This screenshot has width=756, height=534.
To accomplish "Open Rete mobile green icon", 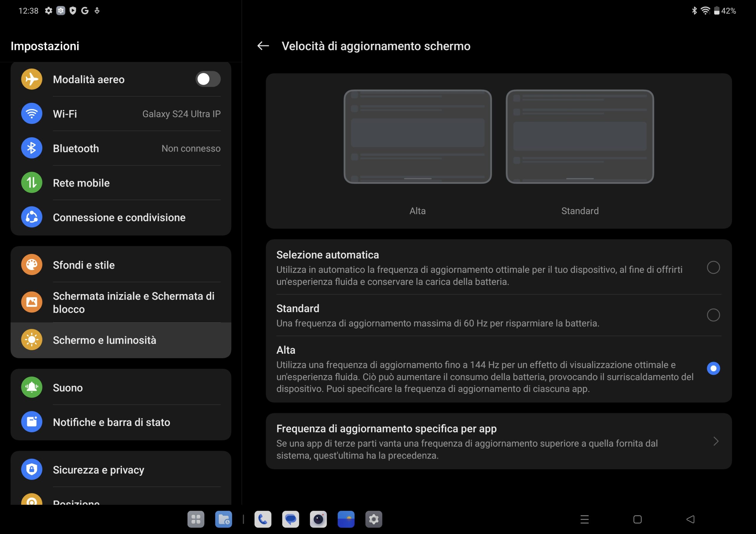I will [32, 183].
